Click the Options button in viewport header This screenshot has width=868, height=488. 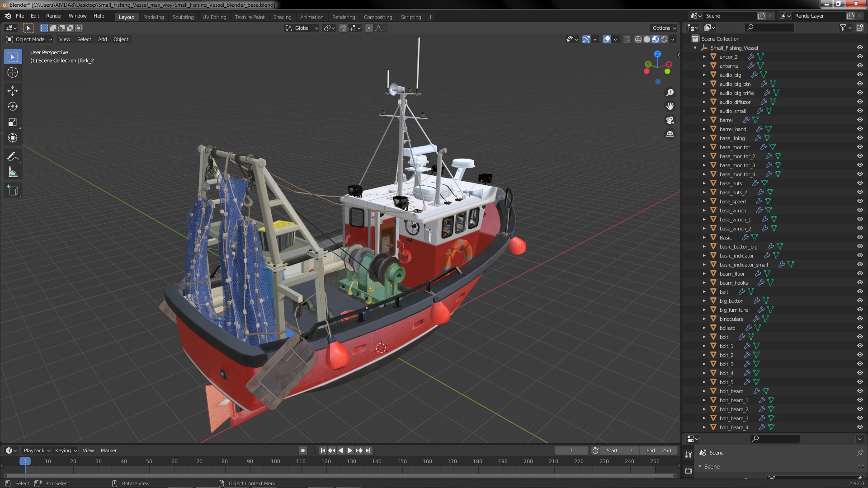(664, 28)
